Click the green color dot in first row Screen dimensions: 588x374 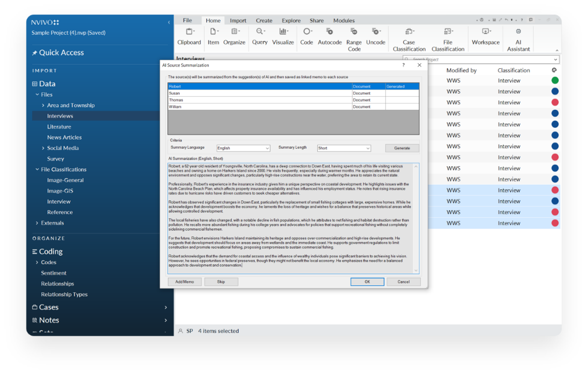(x=555, y=81)
